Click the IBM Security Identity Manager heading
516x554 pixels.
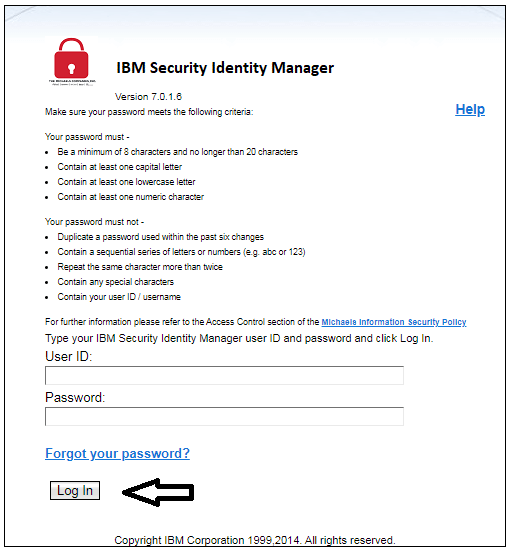(x=225, y=67)
